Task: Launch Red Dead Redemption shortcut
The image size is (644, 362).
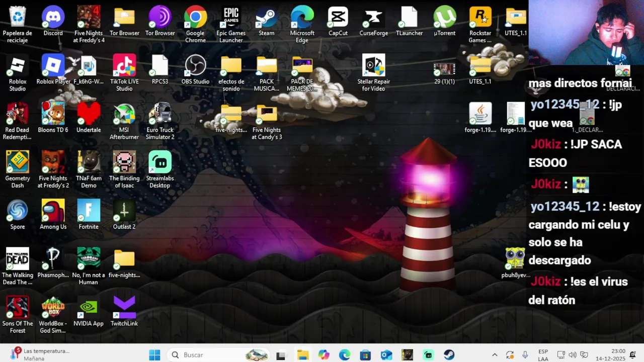Action: pyautogui.click(x=18, y=122)
